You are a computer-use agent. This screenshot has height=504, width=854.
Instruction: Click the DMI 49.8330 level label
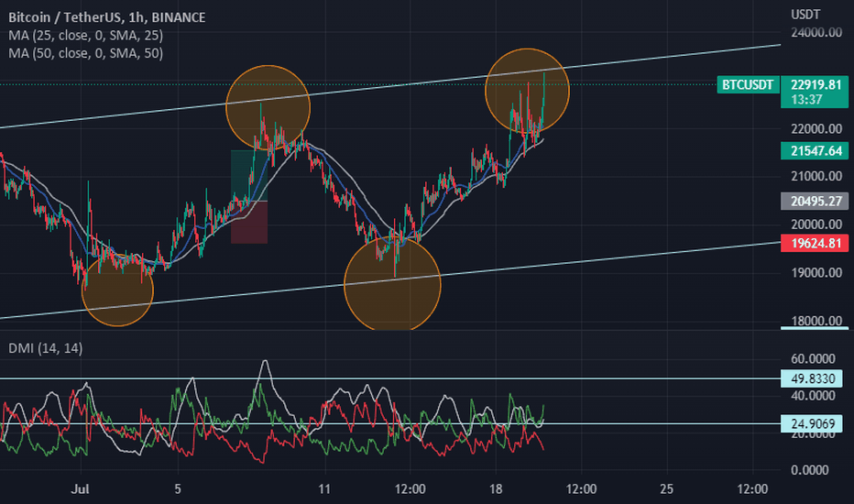[812, 378]
